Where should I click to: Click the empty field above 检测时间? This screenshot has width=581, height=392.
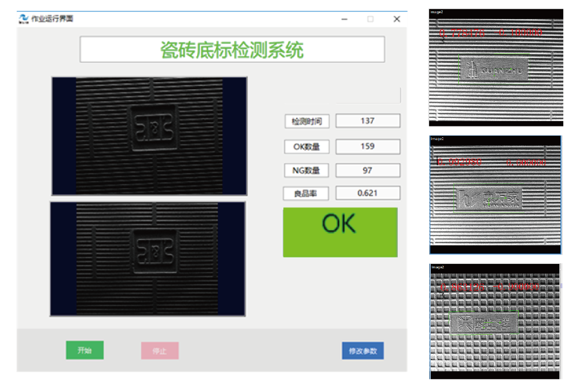368,96
